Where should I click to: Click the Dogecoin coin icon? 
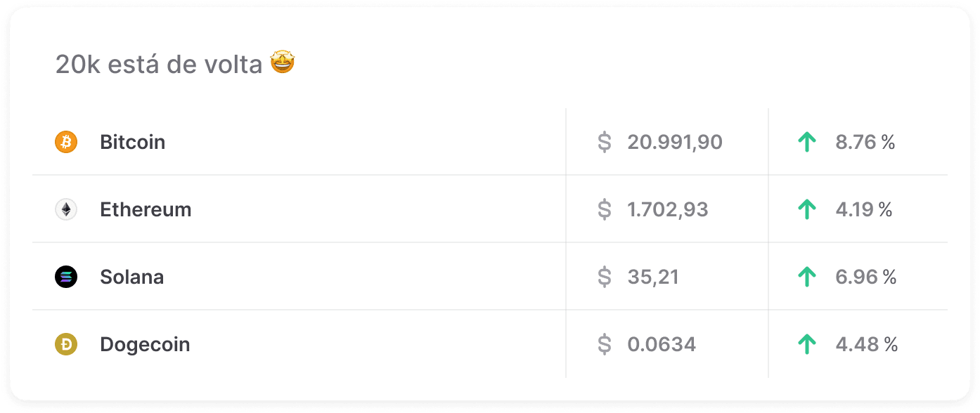[x=65, y=344]
